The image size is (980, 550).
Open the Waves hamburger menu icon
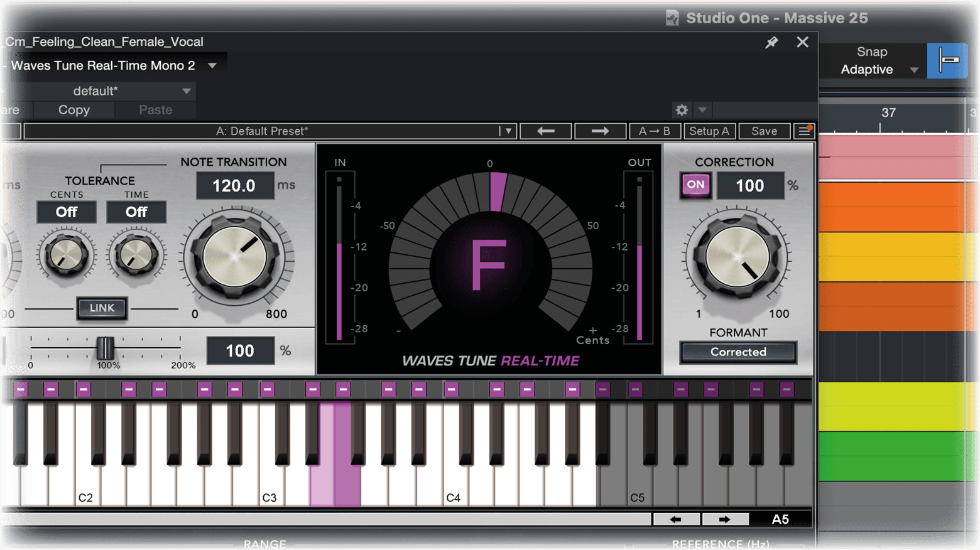pos(804,131)
